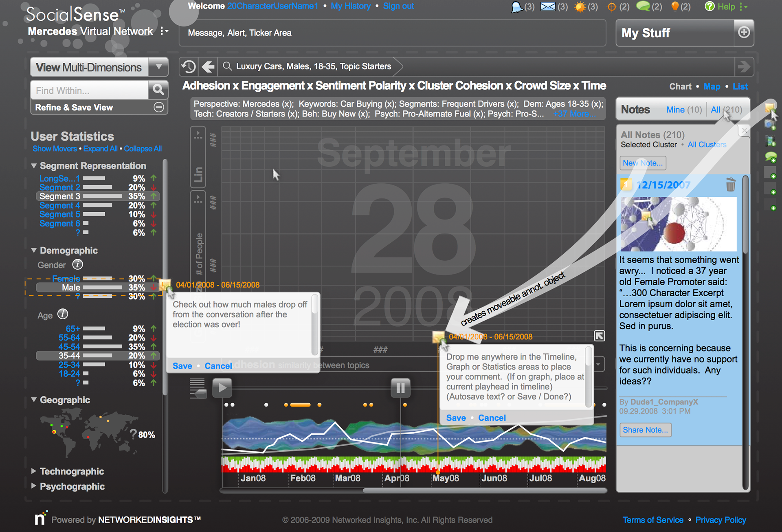The height and width of the screenshot is (532, 782).
Task: Toggle the Lin scale axis control
Action: (198, 157)
